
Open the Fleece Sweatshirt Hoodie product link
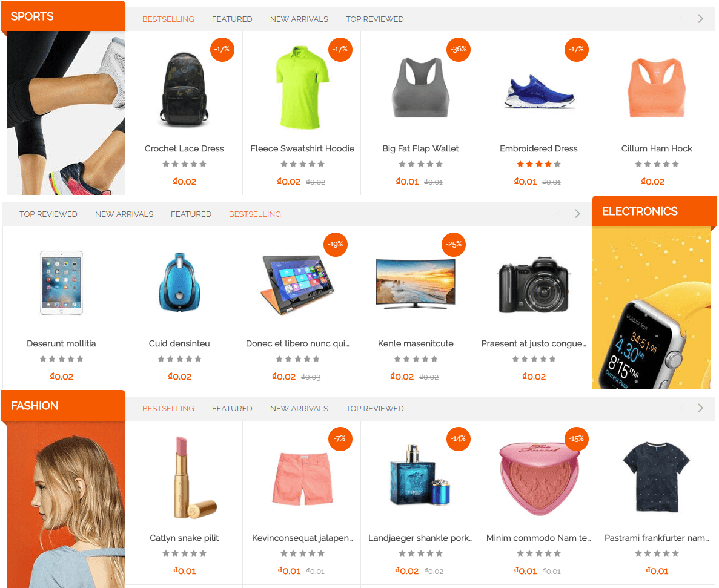302,148
